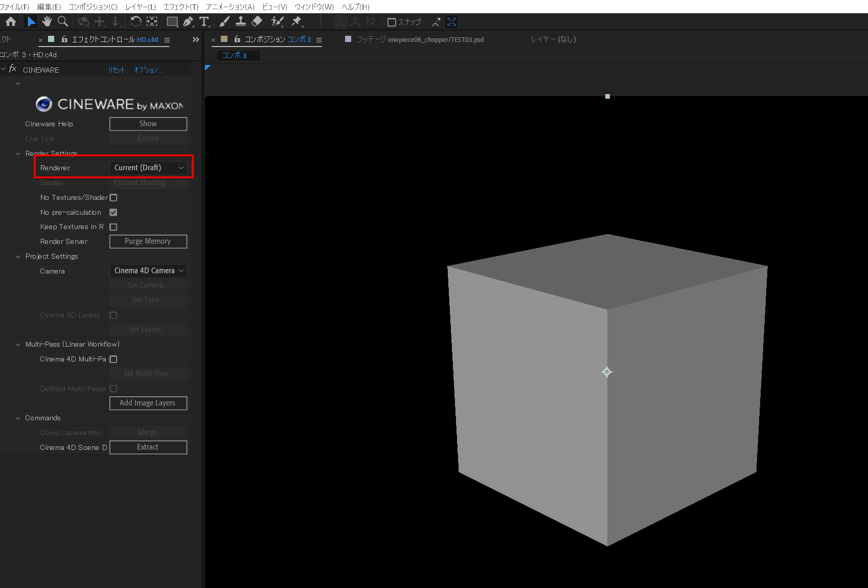
Task: Open the アニメーション menu
Action: 230,7
